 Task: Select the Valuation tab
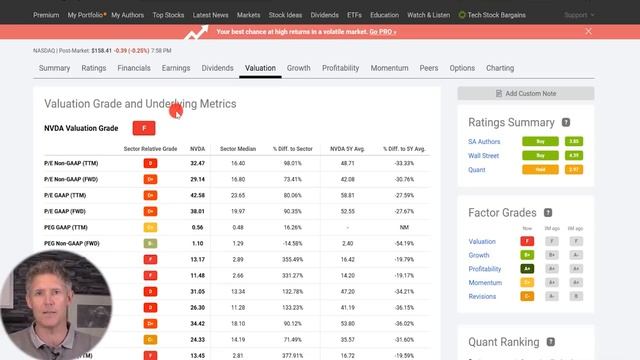260,68
